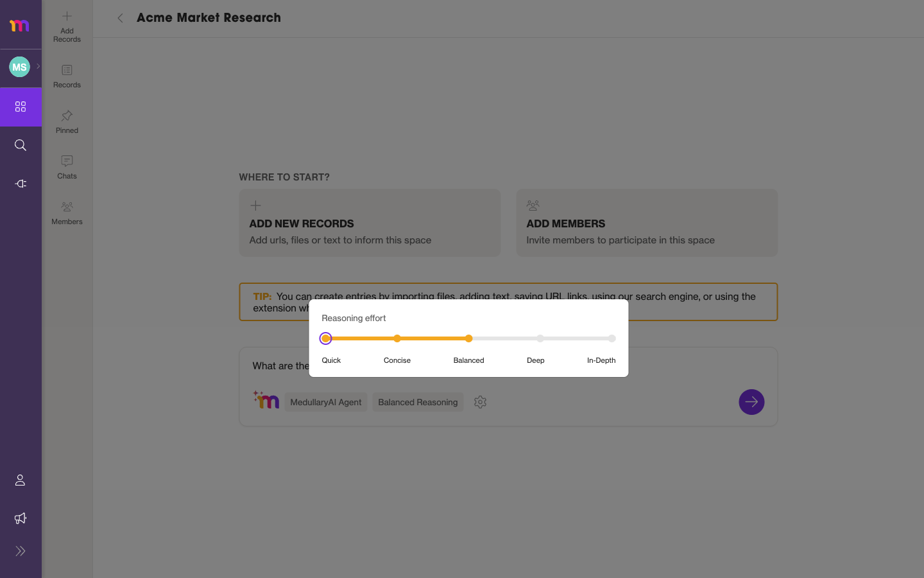Screen dimensions: 924x578
Task: Click the people icon in the Add Members card
Action: click(x=533, y=206)
